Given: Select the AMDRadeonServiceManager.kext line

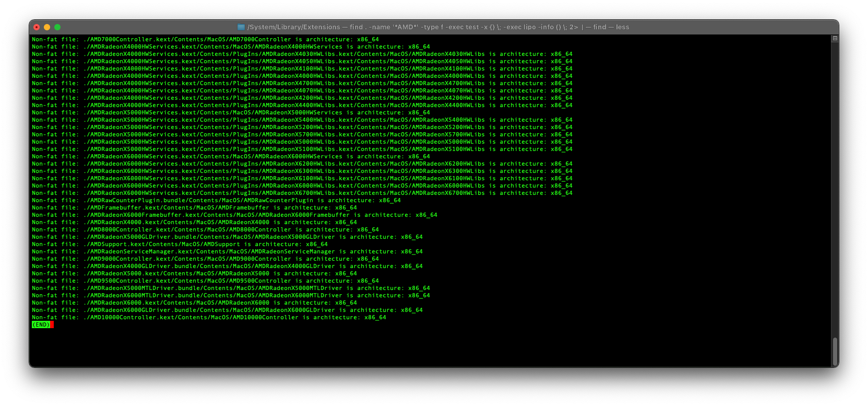Looking at the screenshot, I should [227, 251].
